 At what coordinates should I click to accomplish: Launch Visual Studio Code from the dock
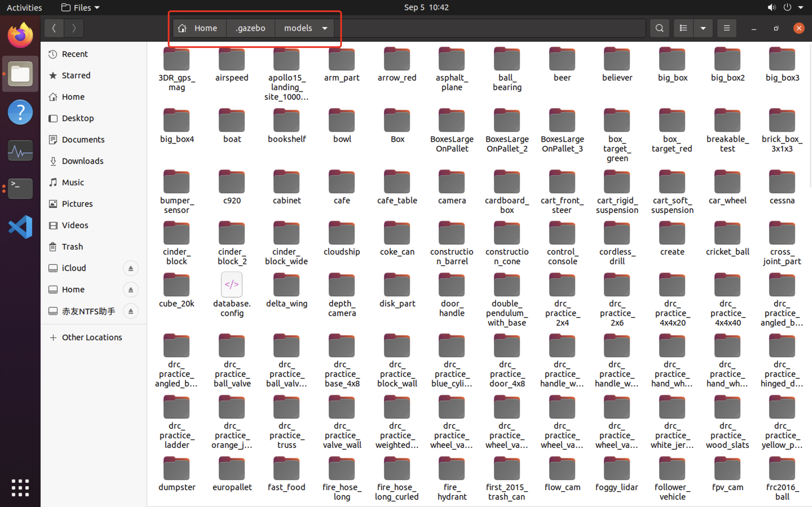tap(20, 227)
